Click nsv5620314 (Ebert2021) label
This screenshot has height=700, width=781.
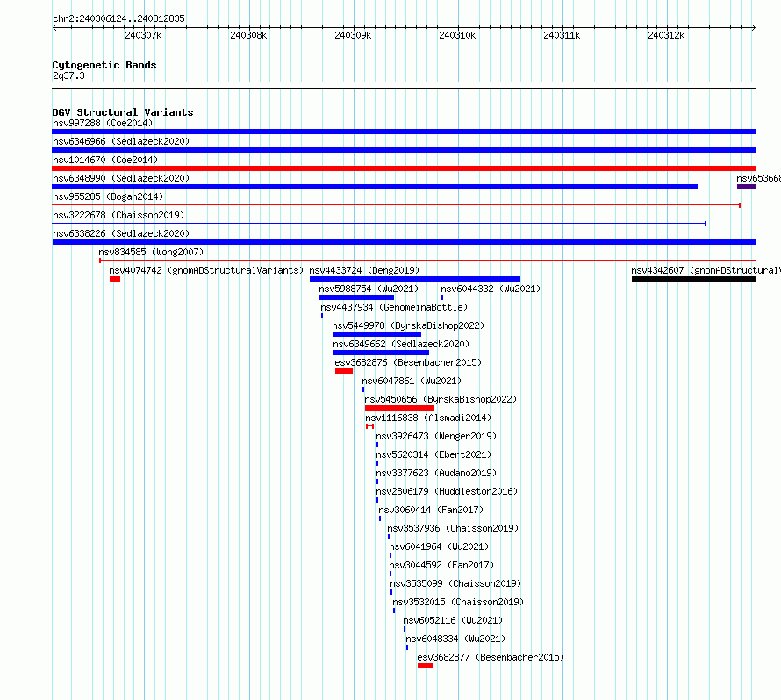pyautogui.click(x=433, y=454)
